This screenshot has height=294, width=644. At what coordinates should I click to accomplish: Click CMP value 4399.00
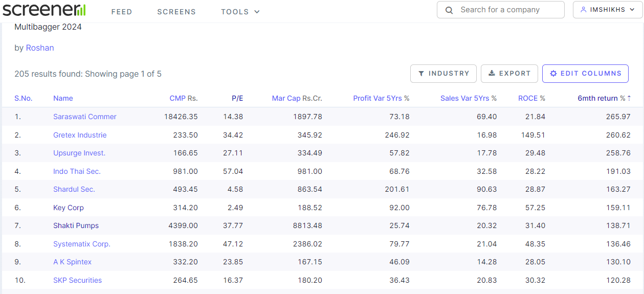pos(183,225)
